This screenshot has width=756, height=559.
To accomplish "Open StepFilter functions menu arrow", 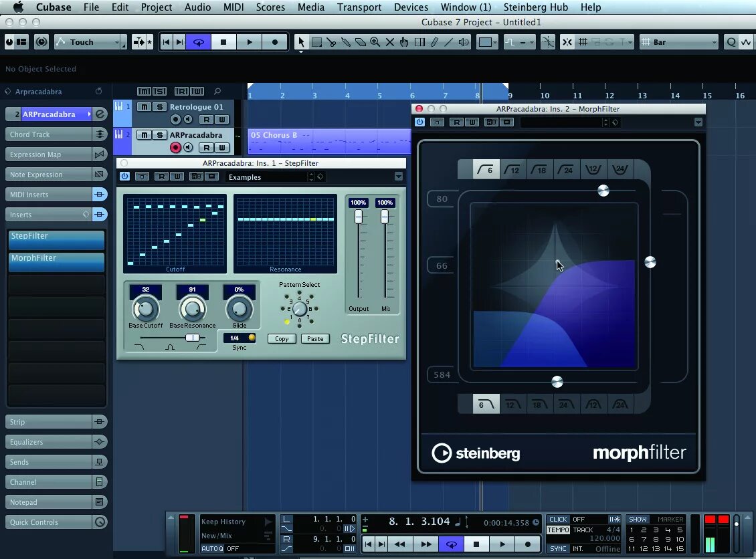I will click(399, 177).
